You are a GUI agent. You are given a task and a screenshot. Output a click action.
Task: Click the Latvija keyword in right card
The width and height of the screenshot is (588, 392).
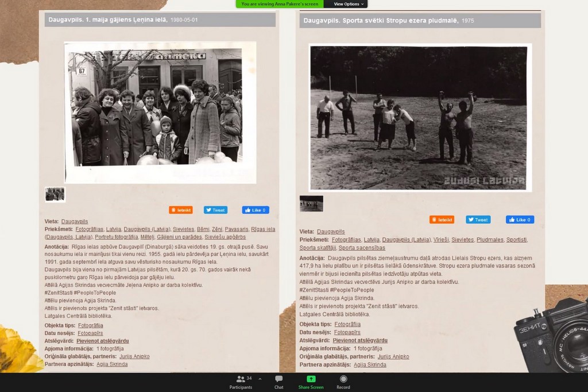click(372, 239)
